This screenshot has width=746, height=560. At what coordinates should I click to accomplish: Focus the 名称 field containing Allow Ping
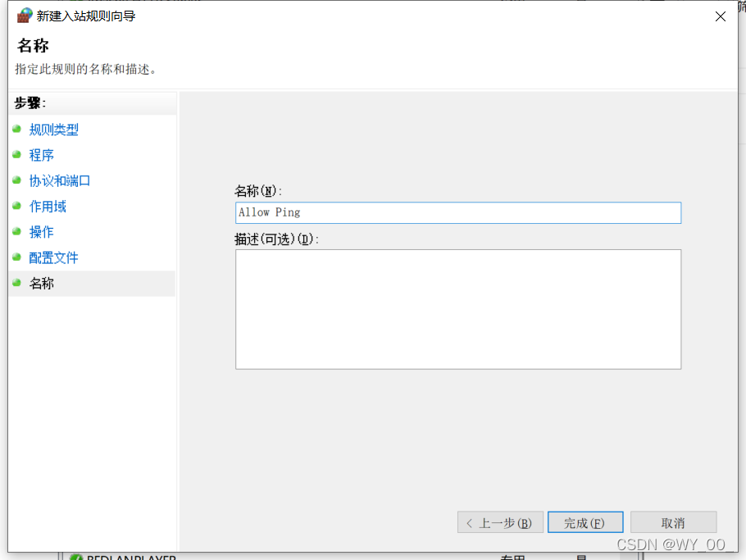pos(458,212)
